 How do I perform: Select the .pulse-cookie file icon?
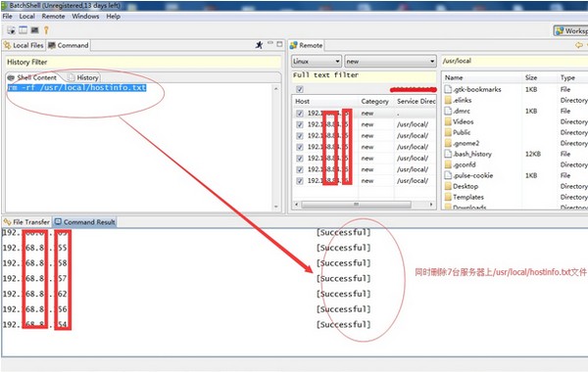(448, 175)
